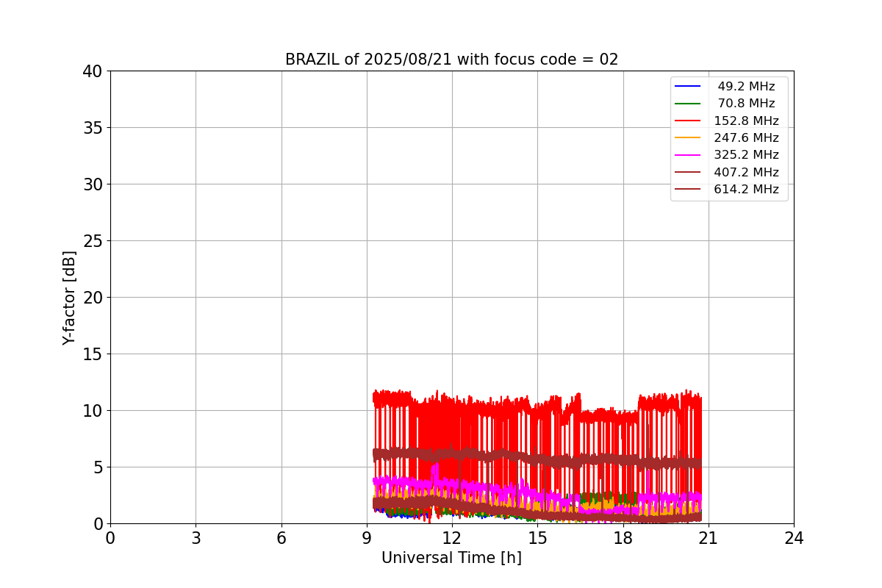
Task: Select the 247.6 MHz legend label
Action: tap(746, 138)
